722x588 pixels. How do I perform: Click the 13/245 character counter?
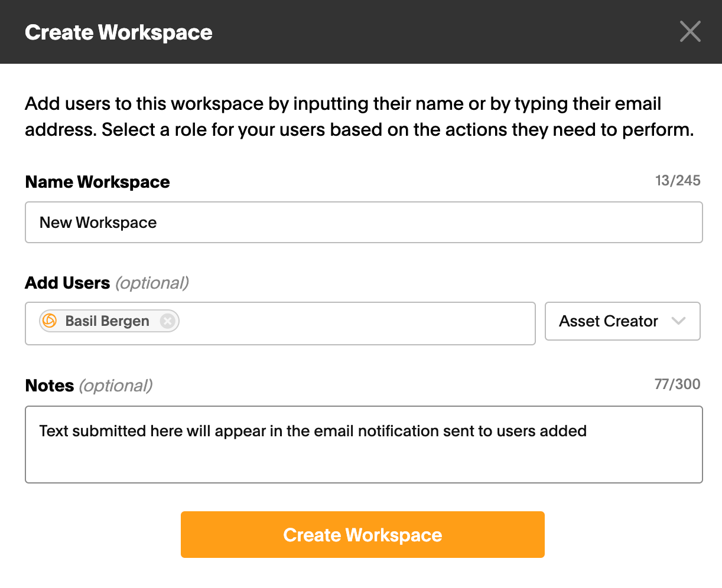tap(678, 181)
